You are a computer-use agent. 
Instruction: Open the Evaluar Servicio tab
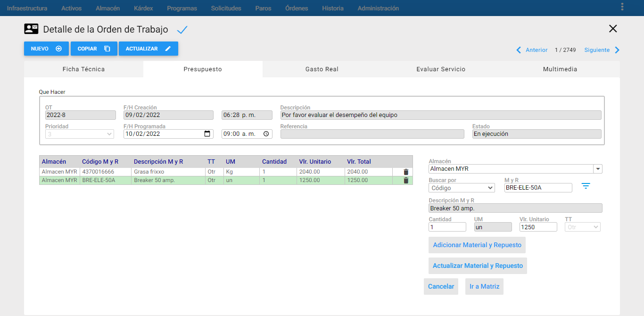click(441, 69)
